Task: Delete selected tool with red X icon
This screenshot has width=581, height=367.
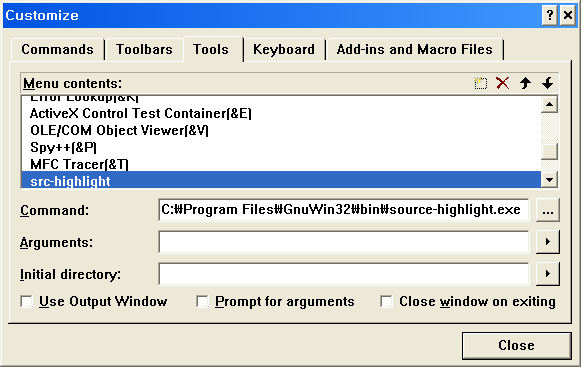Action: 502,83
